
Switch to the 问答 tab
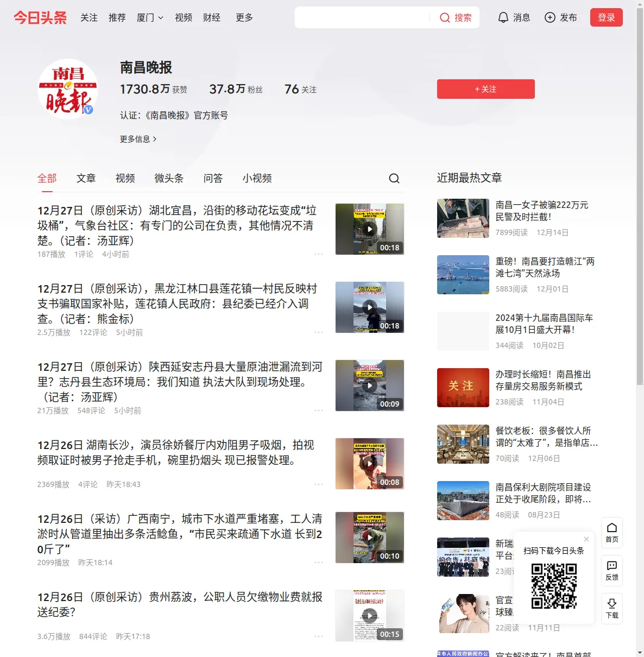pos(213,178)
